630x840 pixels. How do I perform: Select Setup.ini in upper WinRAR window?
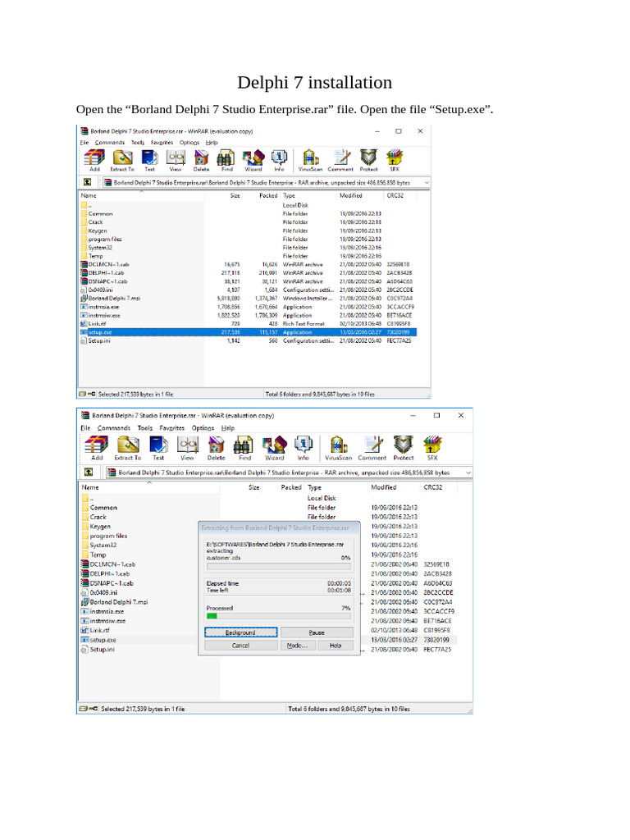pyautogui.click(x=99, y=340)
